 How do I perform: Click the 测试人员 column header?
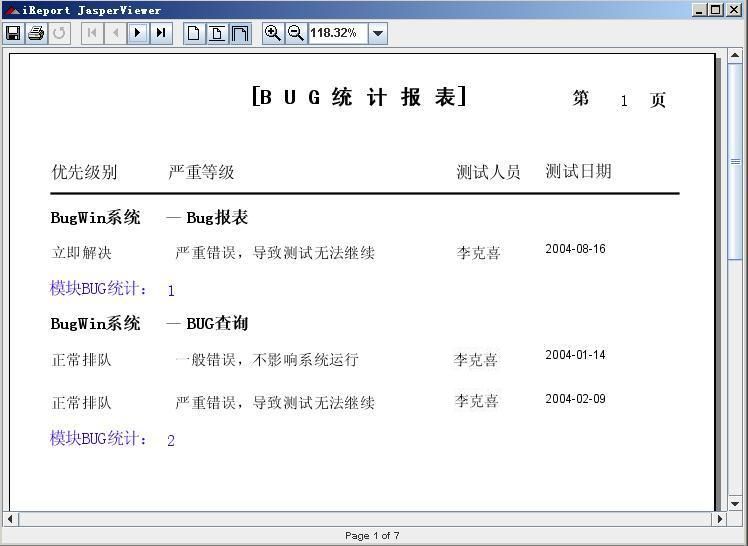[488, 172]
